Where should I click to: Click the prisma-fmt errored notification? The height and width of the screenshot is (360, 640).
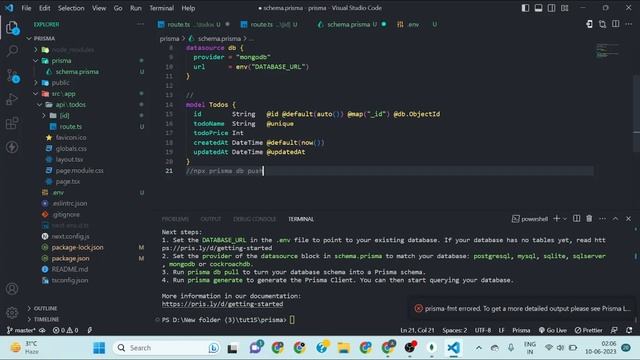coord(523,309)
